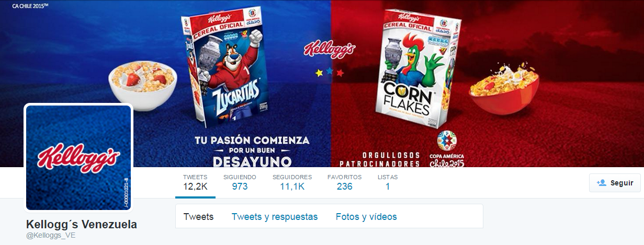Click the add-person icon in Seguir button
The height and width of the screenshot is (245, 644).
pos(601,183)
